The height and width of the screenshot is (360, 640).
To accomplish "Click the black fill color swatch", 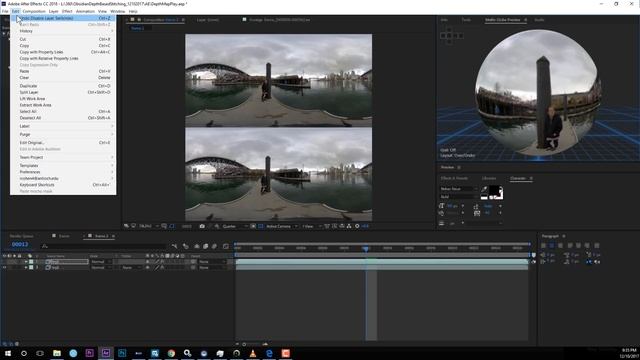I will click(x=495, y=191).
